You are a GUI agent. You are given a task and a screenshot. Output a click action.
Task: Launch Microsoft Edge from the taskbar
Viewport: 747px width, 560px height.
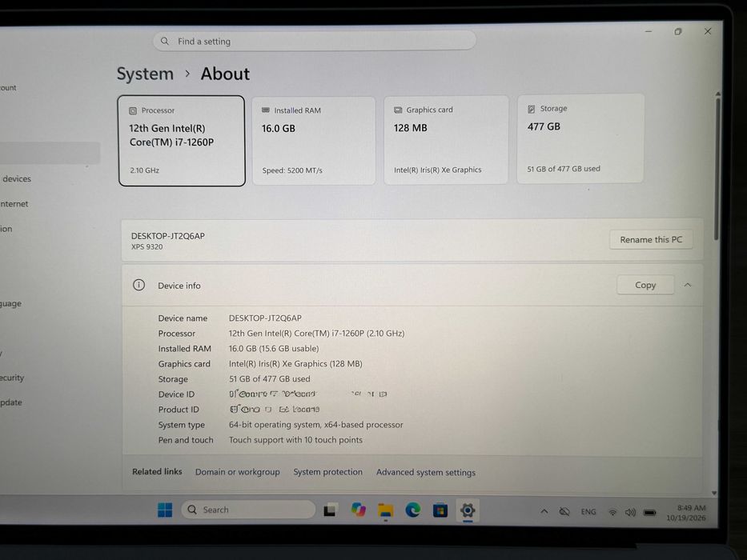(x=412, y=510)
